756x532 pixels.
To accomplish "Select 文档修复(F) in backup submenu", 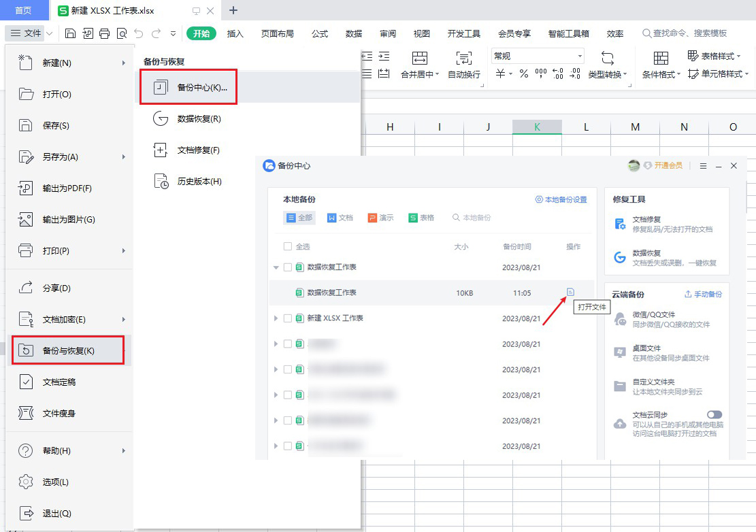I will coord(188,150).
